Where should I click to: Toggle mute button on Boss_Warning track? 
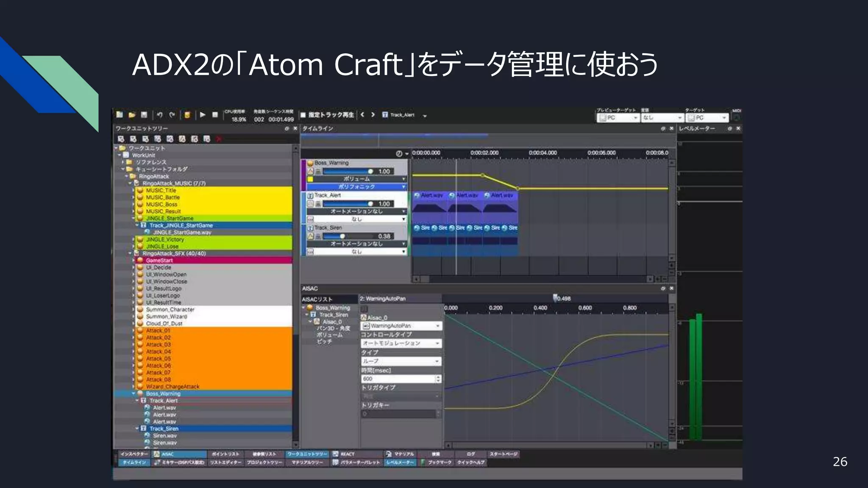coord(318,171)
